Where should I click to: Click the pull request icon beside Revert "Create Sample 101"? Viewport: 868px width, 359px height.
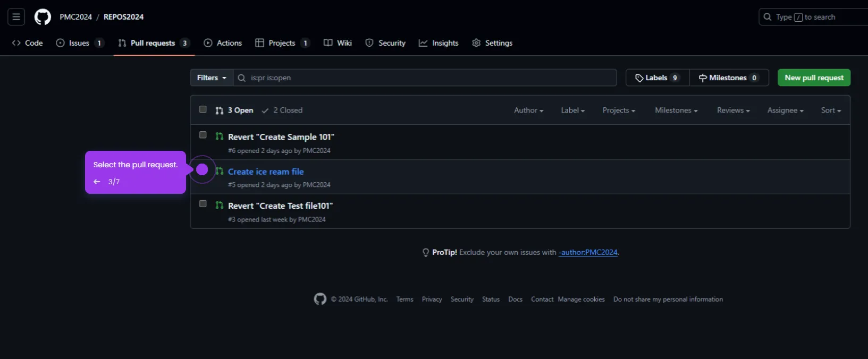coord(219,136)
